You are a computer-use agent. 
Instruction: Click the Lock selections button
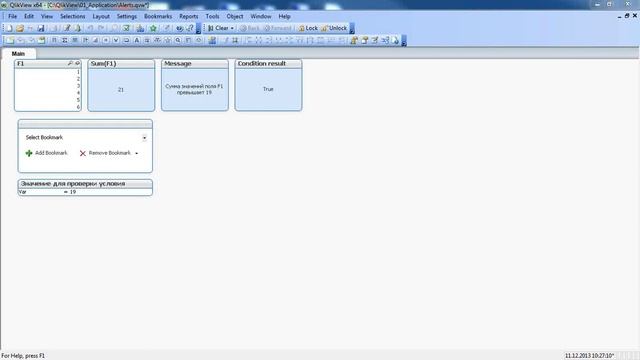[x=308, y=28]
